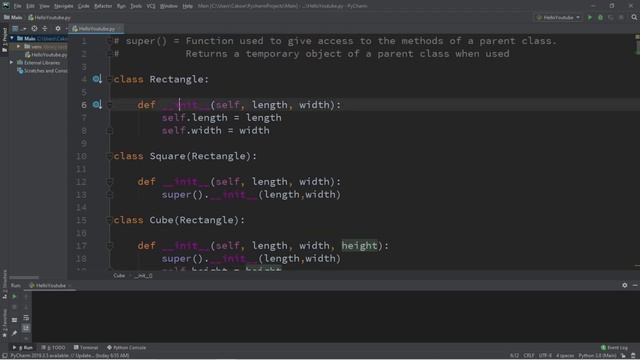This screenshot has height=360, width=640.
Task: Run HelloYoutube with green play button
Action: click(x=590, y=18)
